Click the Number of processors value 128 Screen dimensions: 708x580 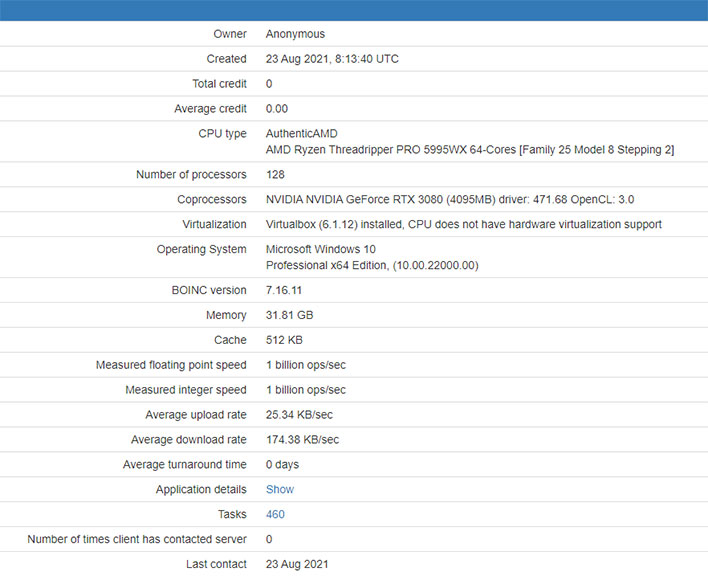pos(275,175)
